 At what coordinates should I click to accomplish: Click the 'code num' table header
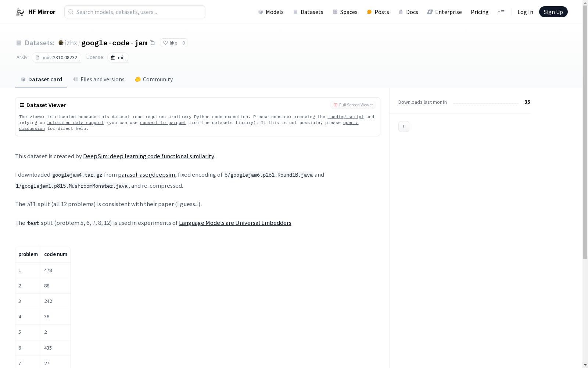(x=55, y=254)
